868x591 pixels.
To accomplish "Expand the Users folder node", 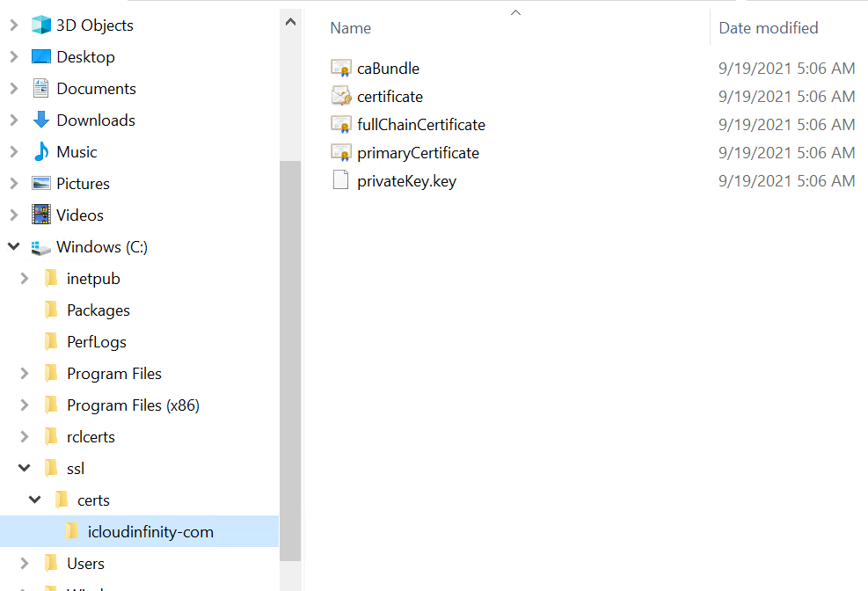I will pos(25,563).
